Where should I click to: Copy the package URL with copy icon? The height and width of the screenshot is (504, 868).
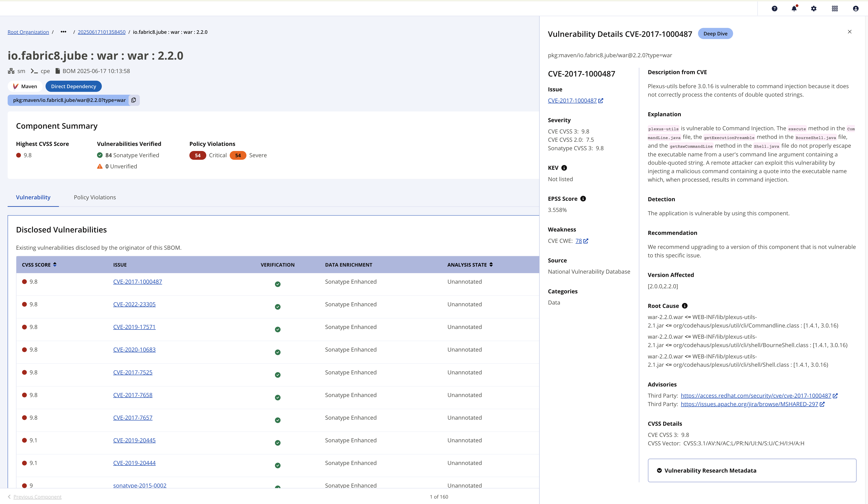[x=134, y=100]
